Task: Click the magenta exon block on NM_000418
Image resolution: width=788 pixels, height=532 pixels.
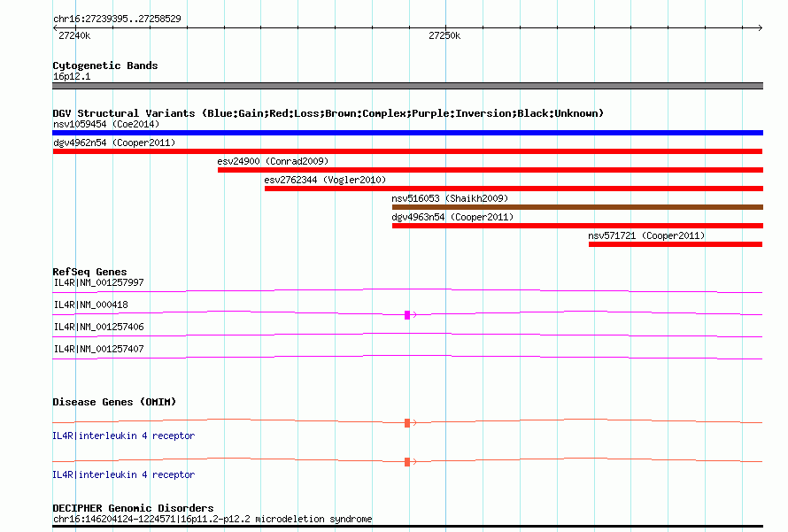Action: coord(407,315)
